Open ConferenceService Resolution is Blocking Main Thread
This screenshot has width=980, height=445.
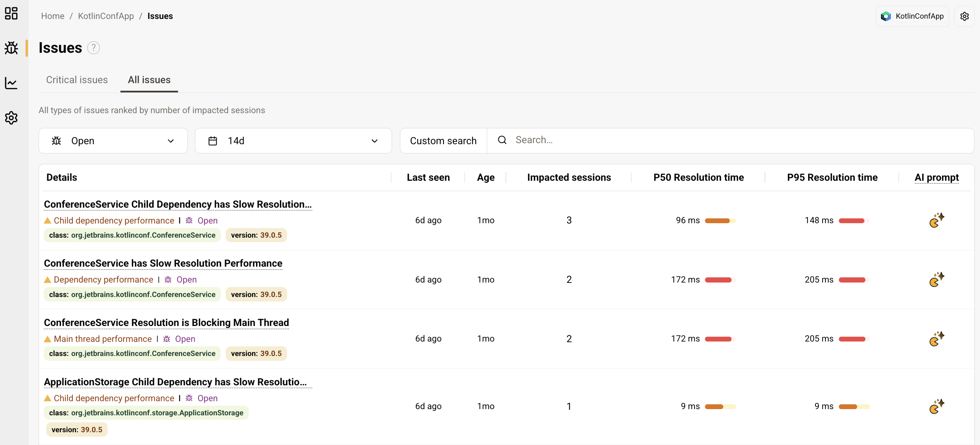[x=166, y=323]
